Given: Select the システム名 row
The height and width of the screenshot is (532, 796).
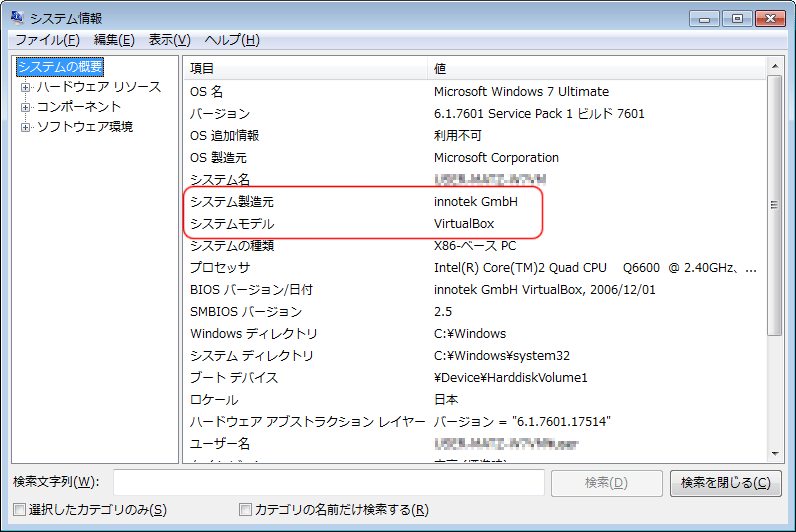Looking at the screenshot, I should (475, 180).
